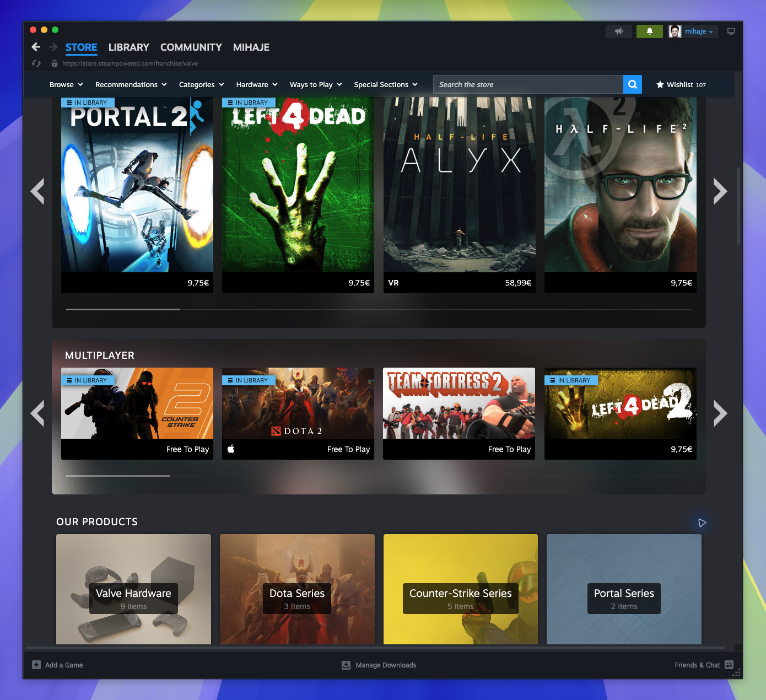
Task: Click the Wishlist star icon
Action: pyautogui.click(x=660, y=85)
